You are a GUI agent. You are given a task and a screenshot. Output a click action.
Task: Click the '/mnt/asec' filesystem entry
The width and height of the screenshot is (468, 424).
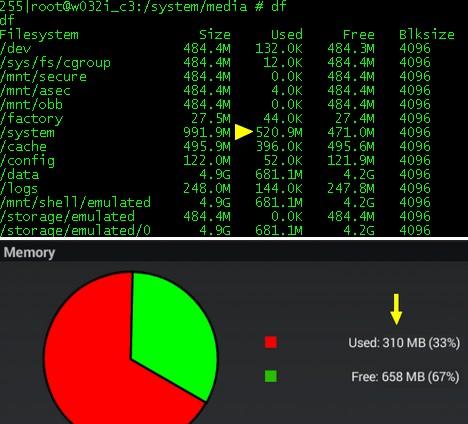[35, 91]
